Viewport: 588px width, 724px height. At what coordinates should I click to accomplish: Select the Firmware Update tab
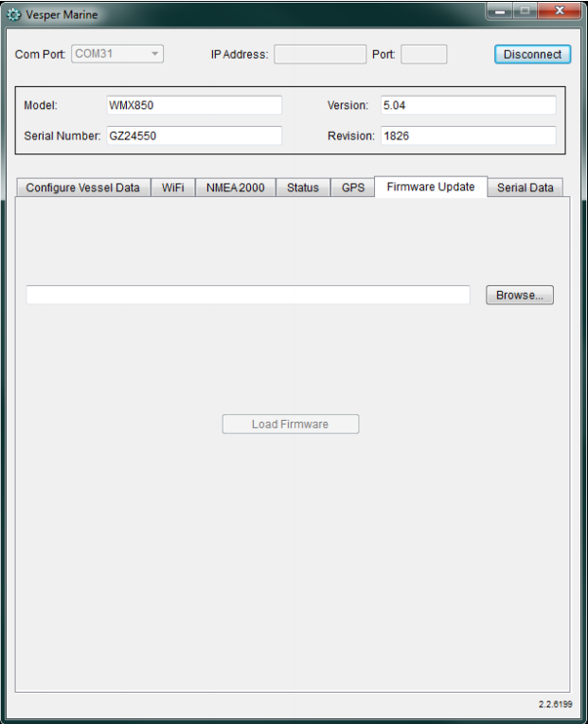coord(431,187)
